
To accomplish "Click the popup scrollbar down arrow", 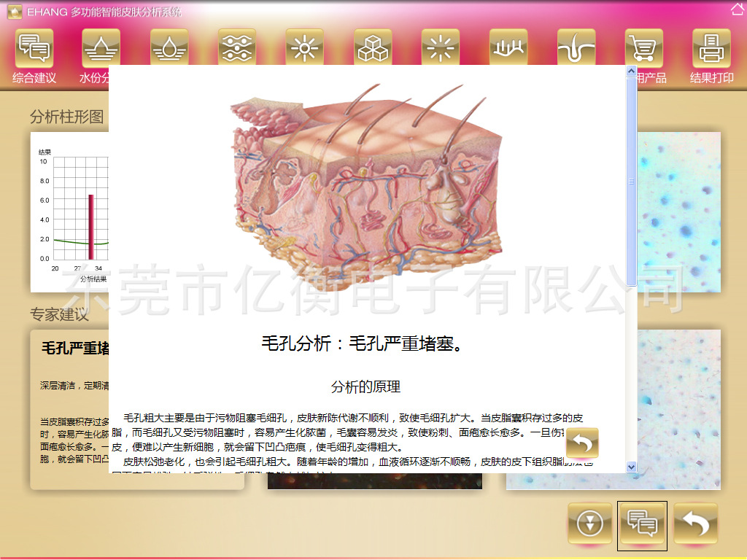I will 631,467.
